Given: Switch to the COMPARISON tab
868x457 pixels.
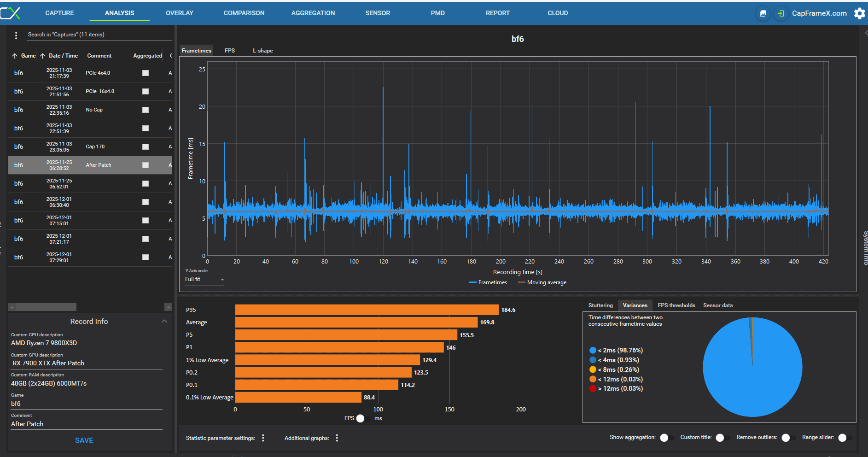Looking at the screenshot, I should point(244,13).
